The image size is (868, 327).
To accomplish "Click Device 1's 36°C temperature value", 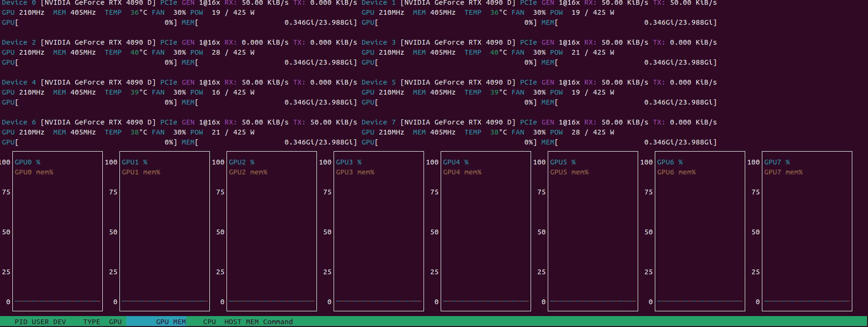I will coord(499,12).
